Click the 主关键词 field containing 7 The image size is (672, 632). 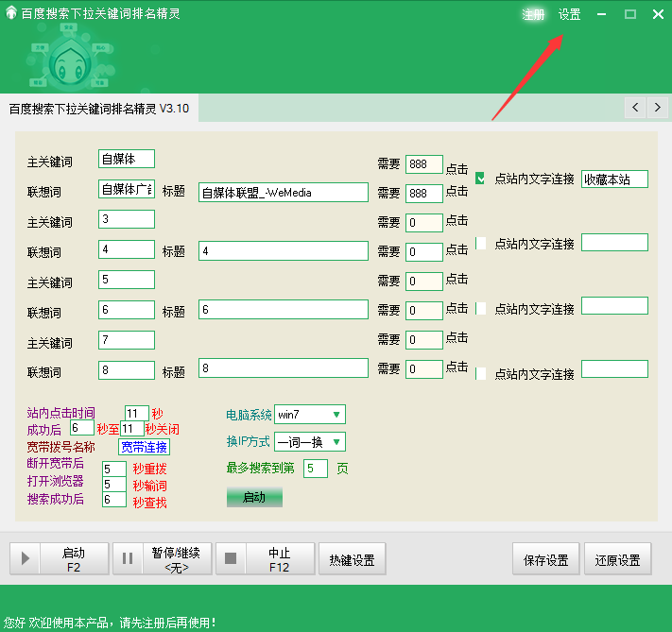(127, 340)
